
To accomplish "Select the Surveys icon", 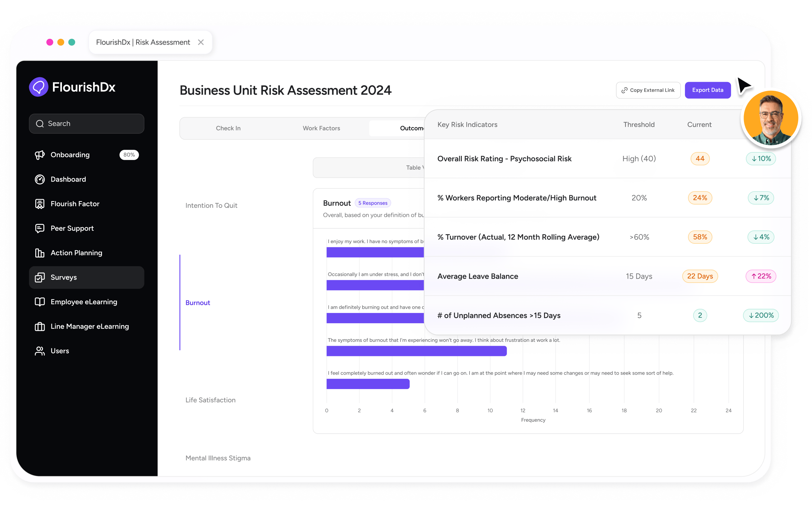I will [40, 277].
